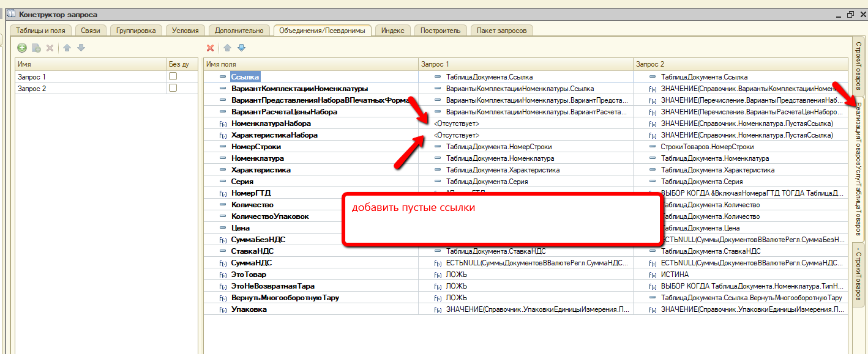Switch to the Связи tab
This screenshot has width=868, height=354.
click(91, 30)
